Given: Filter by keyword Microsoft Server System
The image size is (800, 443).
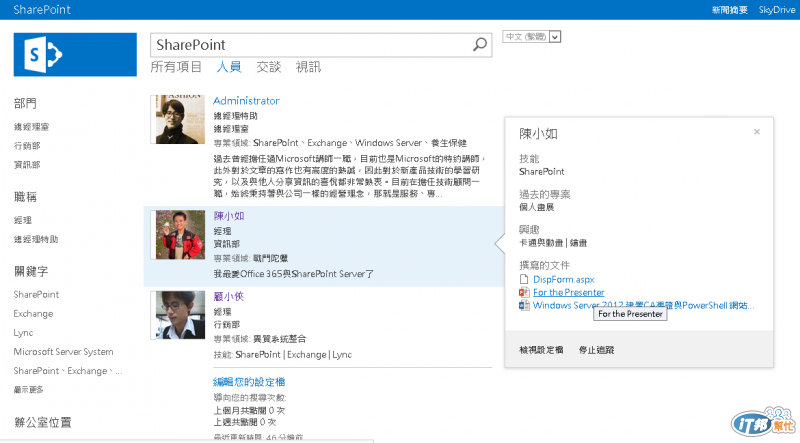Looking at the screenshot, I should [x=63, y=352].
